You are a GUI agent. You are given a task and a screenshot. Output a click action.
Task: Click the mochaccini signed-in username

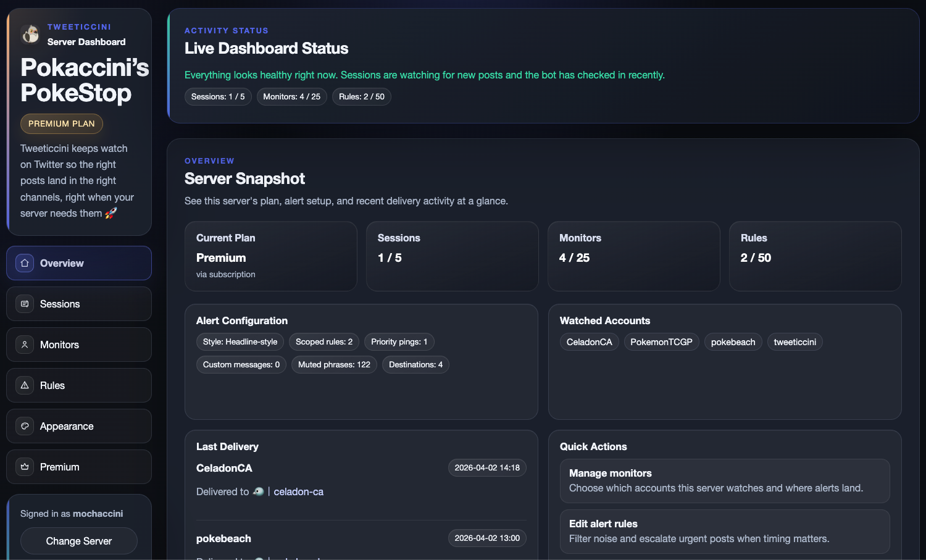(x=98, y=514)
